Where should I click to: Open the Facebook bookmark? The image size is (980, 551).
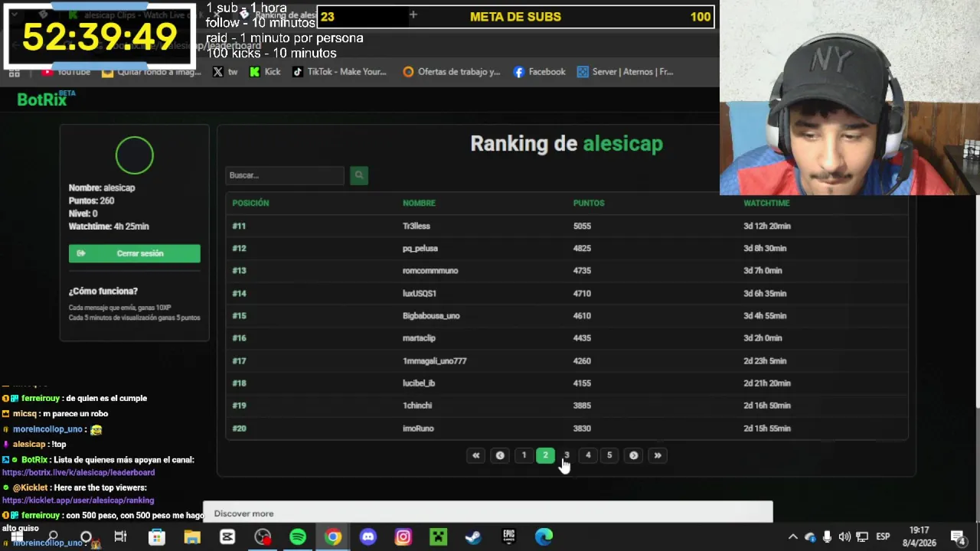pyautogui.click(x=540, y=72)
